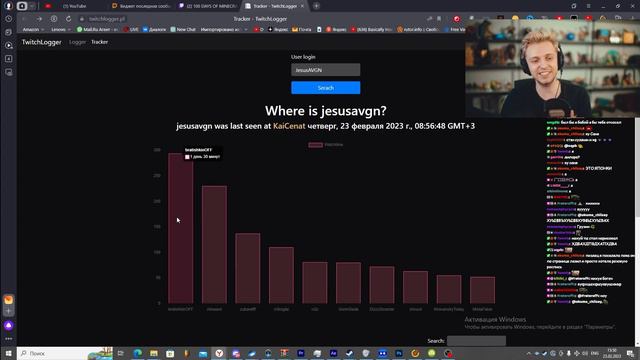Go back with the browser arrow
640x360 pixels.
24,19
